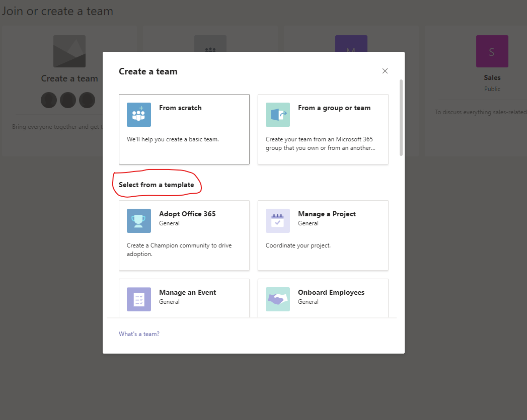Click the General label under Manage a Project
This screenshot has height=420, width=527.
point(308,223)
